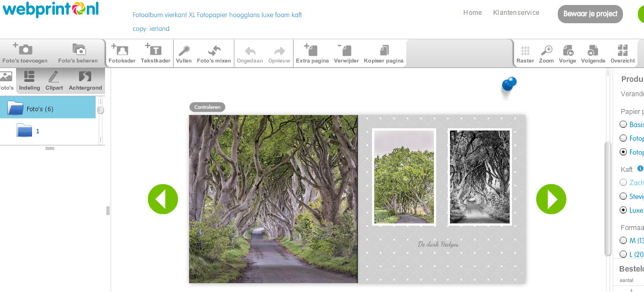Add a Fotokader to the page
Screen dimensions: 644x292
122,50
